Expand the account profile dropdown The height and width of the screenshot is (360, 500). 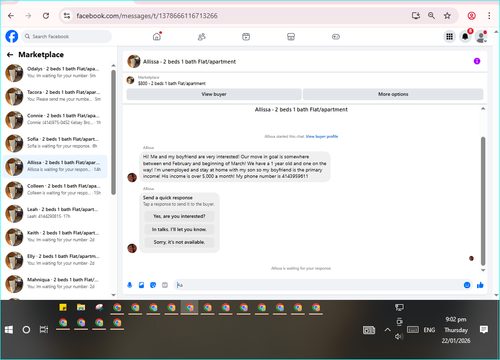[x=481, y=37]
